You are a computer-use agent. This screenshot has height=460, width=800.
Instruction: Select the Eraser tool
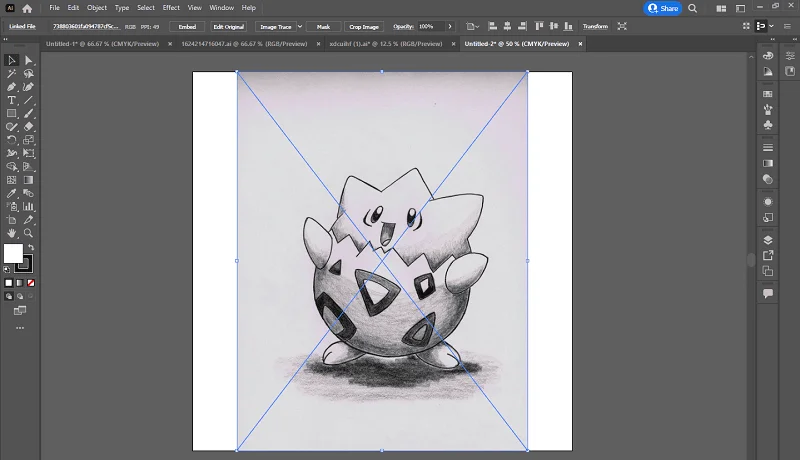tap(29, 127)
